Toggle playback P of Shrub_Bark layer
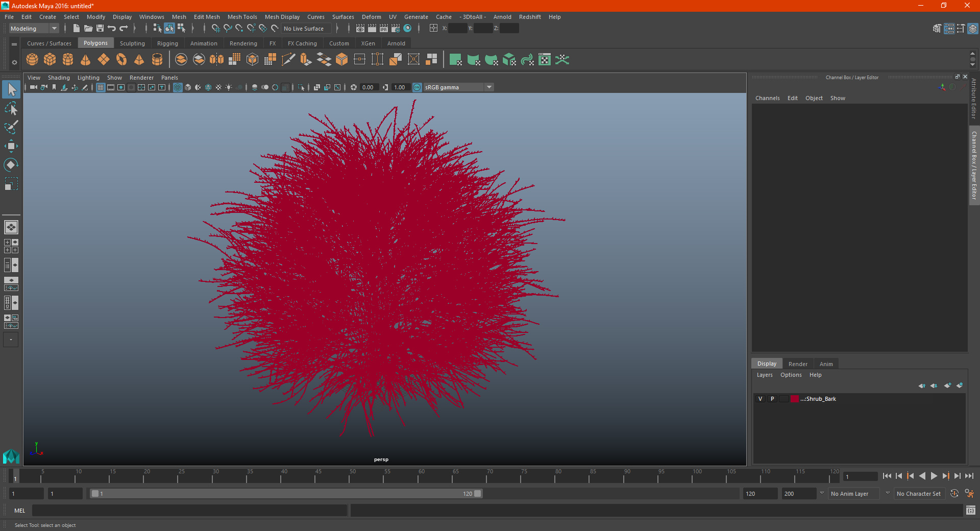This screenshot has width=980, height=531. [x=772, y=399]
